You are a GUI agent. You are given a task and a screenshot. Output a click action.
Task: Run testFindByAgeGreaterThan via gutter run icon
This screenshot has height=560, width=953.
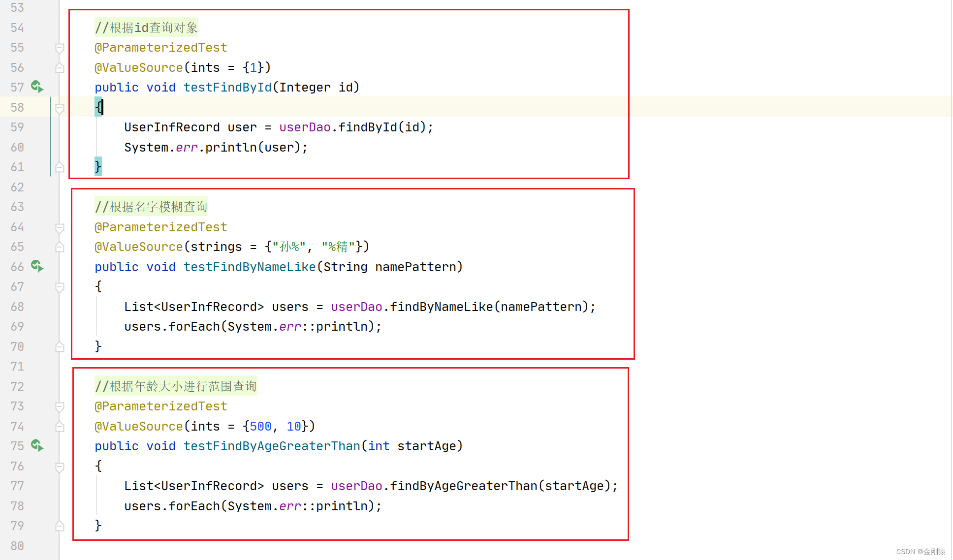point(37,446)
